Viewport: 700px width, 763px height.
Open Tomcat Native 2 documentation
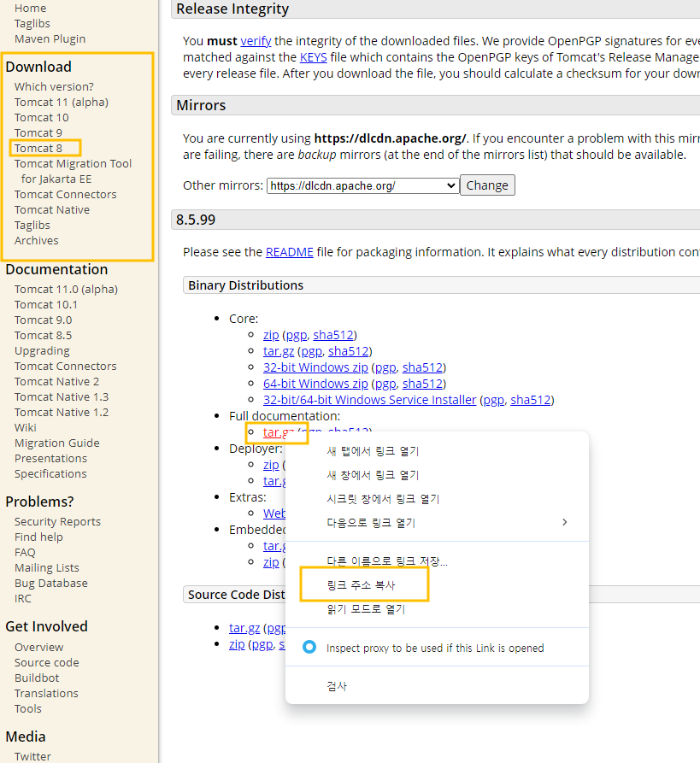(56, 381)
